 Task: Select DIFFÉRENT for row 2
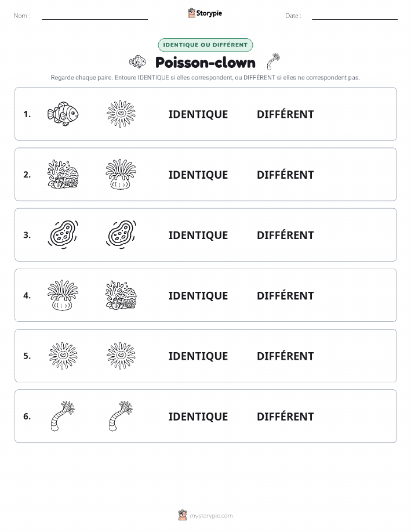(285, 175)
